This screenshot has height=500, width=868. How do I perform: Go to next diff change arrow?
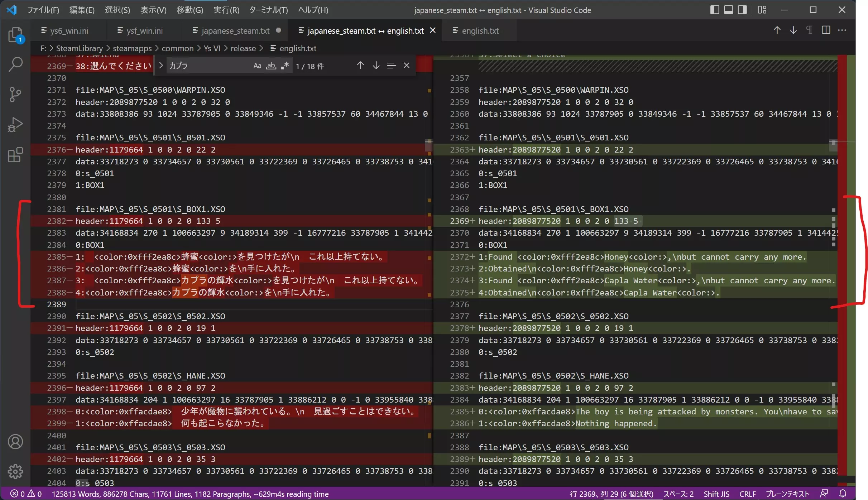point(793,30)
